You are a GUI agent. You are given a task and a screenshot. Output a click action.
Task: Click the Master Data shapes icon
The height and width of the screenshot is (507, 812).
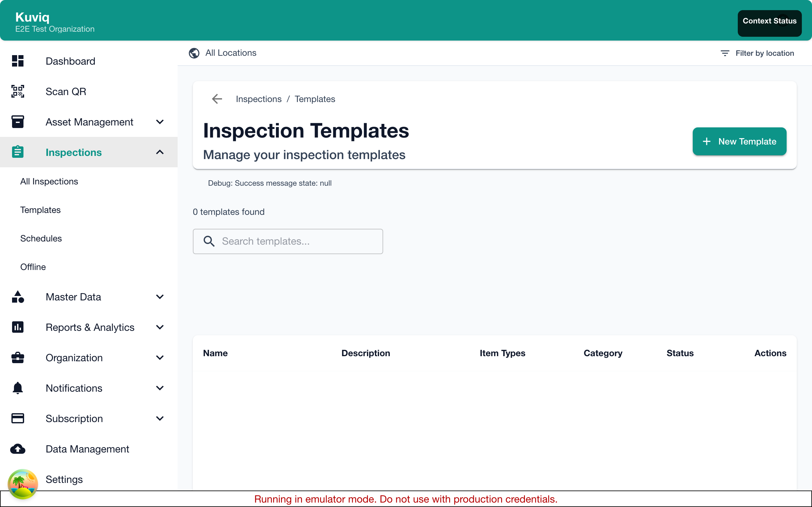click(18, 297)
